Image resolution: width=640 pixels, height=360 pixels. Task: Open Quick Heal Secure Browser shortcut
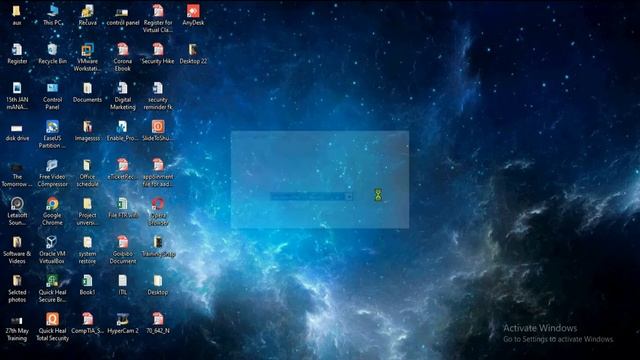[52, 288]
